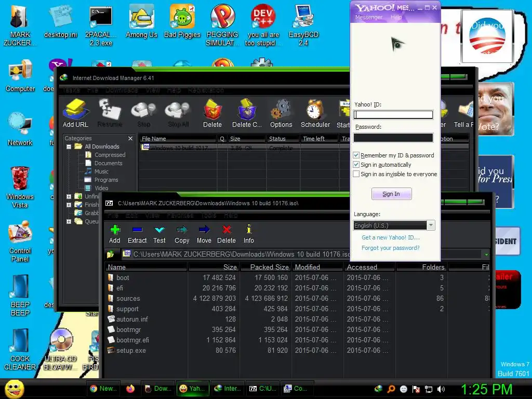Click the Sign In button
532x399 pixels.
pyautogui.click(x=392, y=194)
